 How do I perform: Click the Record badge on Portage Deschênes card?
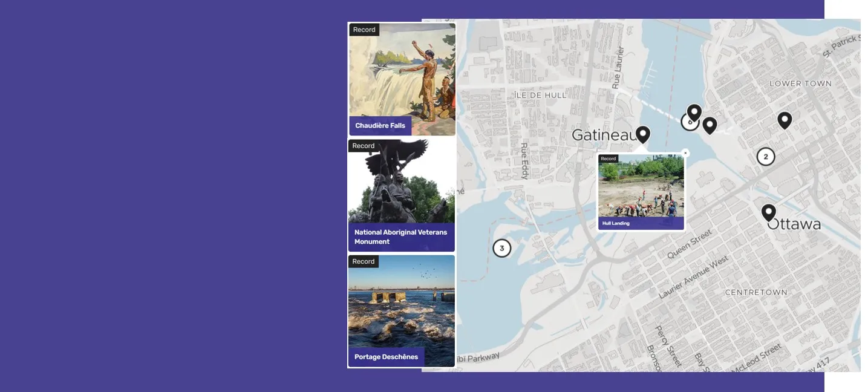tap(364, 261)
